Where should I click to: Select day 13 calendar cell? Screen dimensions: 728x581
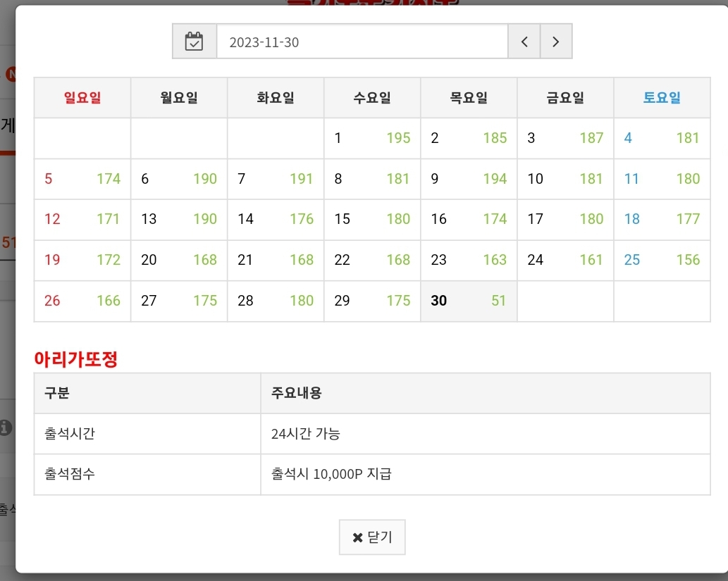click(179, 220)
